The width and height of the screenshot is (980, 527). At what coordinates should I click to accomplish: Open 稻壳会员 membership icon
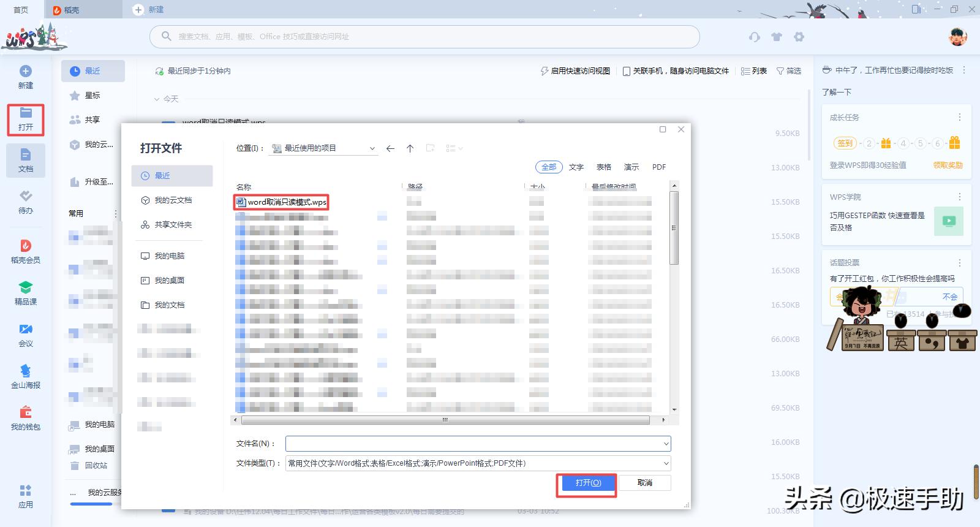[26, 246]
